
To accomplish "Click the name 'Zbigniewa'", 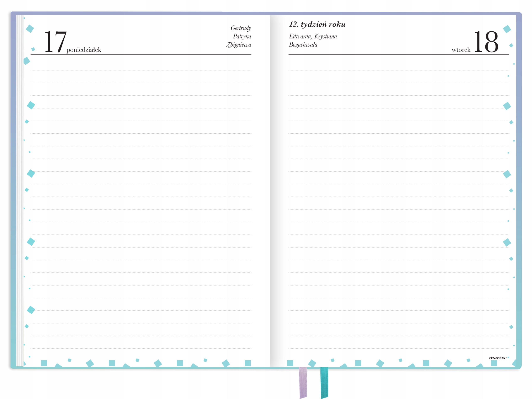I will coord(239,45).
